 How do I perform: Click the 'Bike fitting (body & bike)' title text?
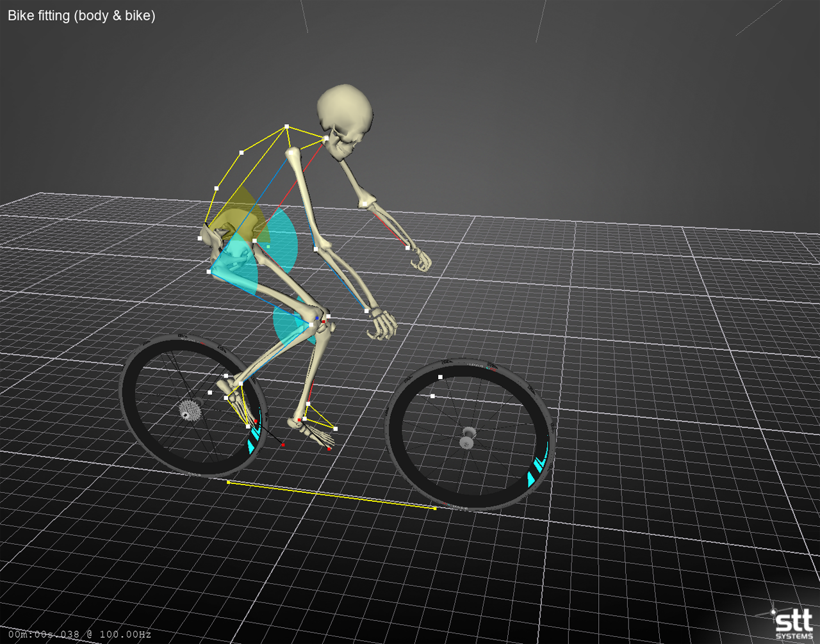coord(81,15)
